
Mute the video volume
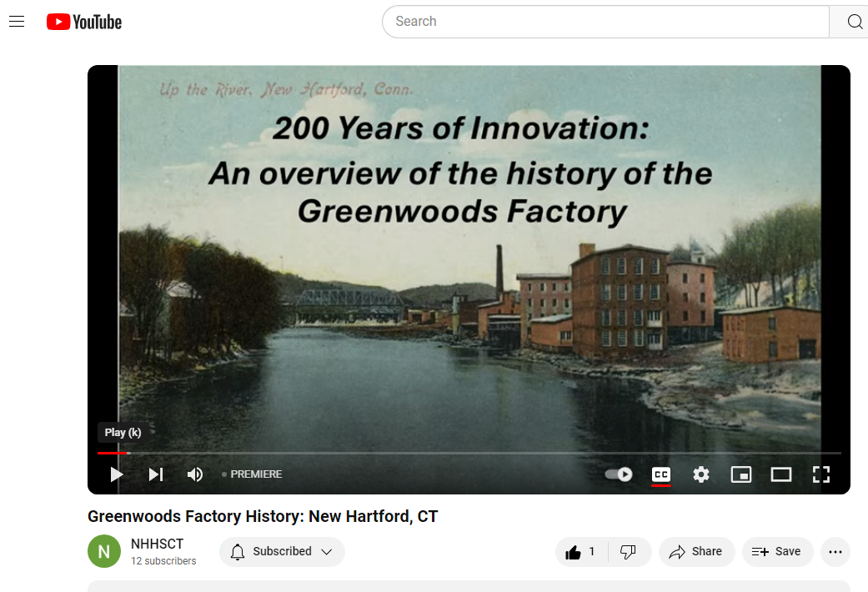195,474
